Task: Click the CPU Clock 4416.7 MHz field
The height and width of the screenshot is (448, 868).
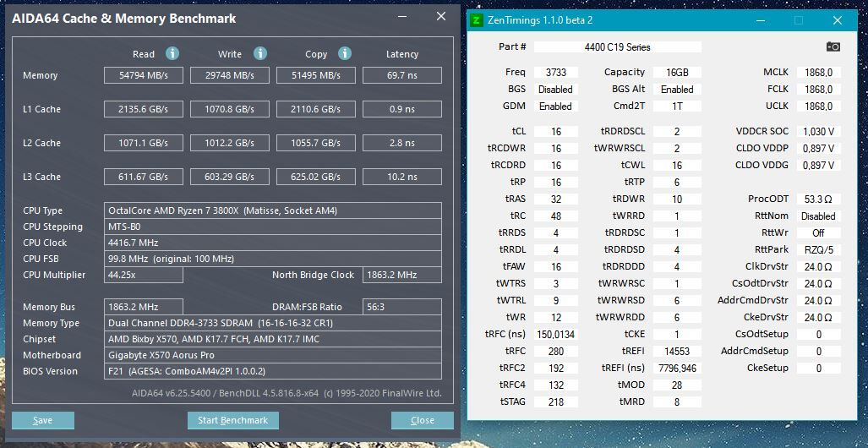Action: click(x=273, y=243)
